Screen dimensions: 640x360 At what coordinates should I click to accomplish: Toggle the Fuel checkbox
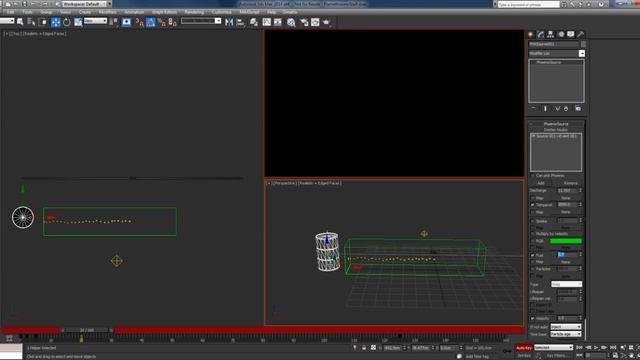pyautogui.click(x=533, y=255)
